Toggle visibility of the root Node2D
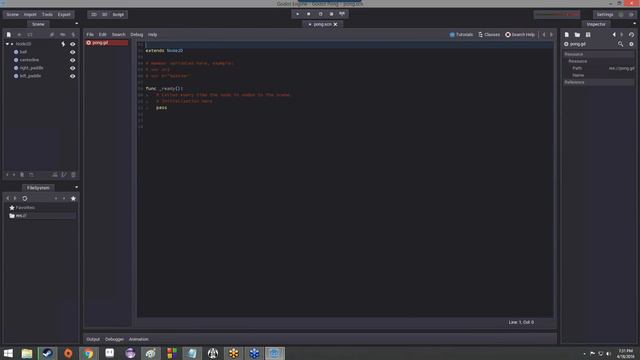Viewport: 640px width, 360px height. 73,44
